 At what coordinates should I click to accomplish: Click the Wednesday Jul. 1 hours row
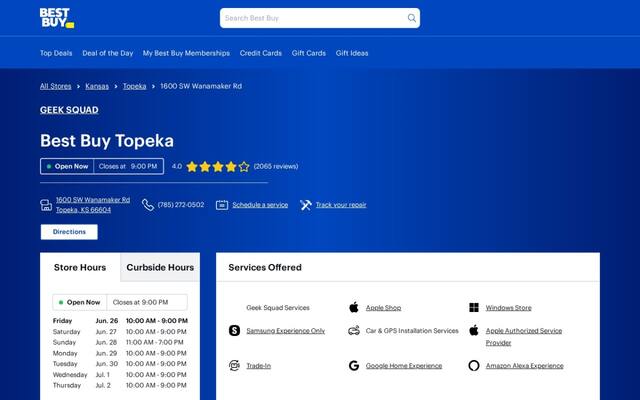(120, 374)
